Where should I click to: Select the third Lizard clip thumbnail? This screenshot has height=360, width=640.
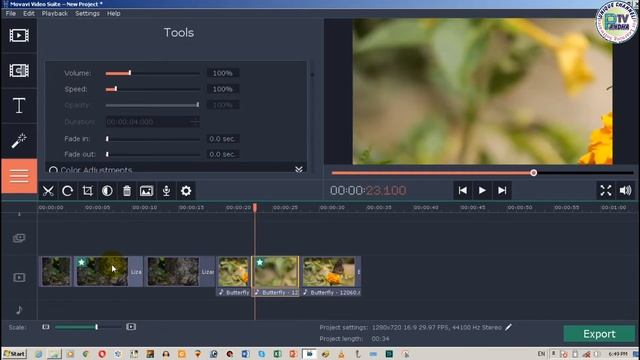(x=173, y=271)
